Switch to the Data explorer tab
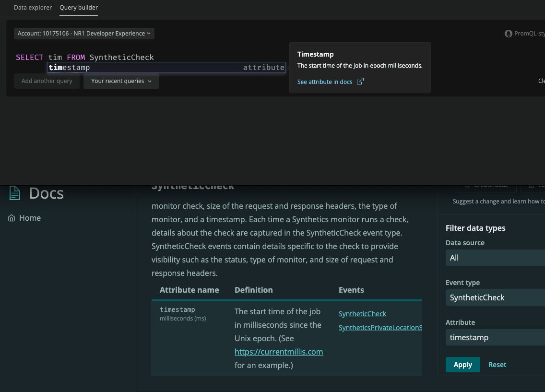545x392 pixels. coord(33,7)
